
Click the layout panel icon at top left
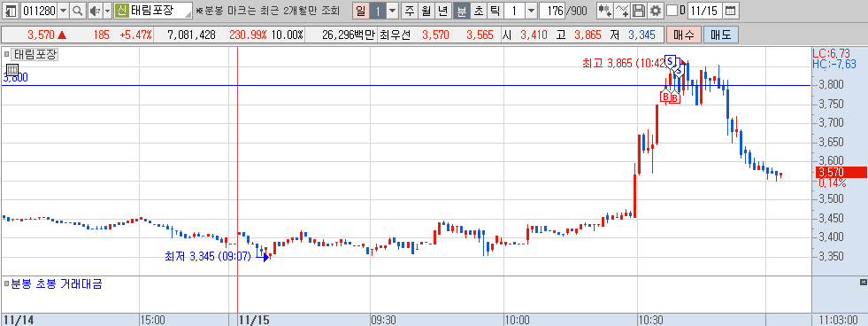pyautogui.click(x=12, y=11)
